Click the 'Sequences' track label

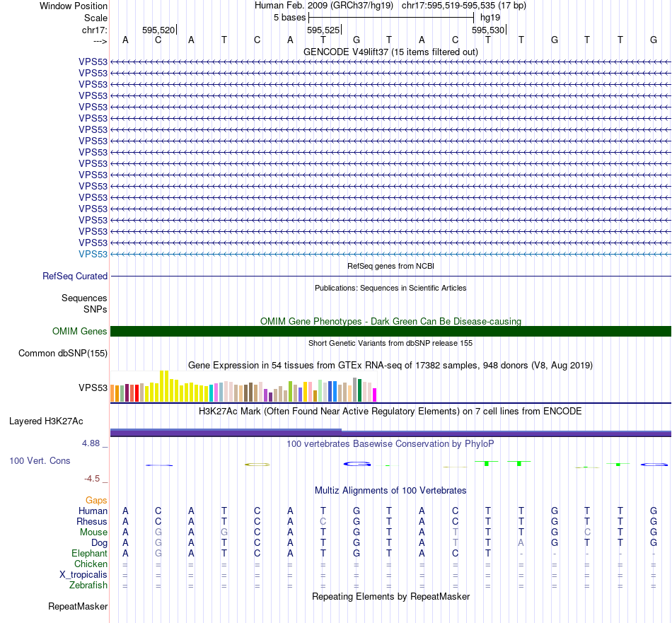click(x=84, y=298)
